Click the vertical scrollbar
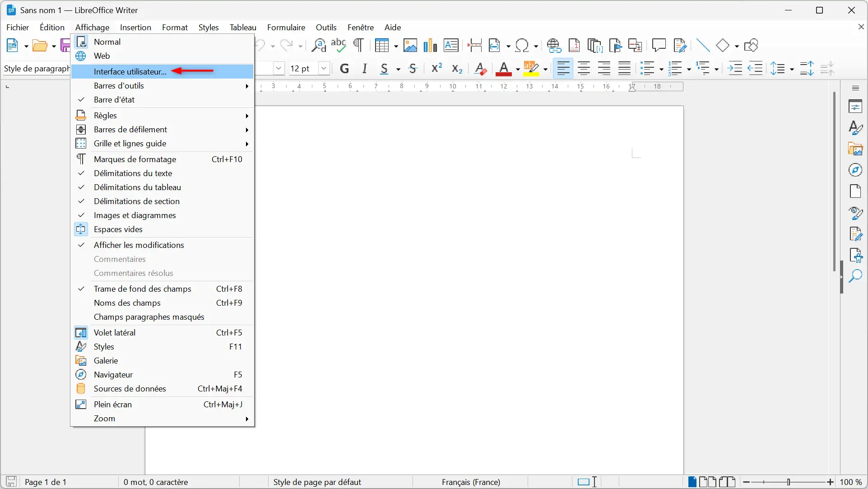 coord(834,182)
